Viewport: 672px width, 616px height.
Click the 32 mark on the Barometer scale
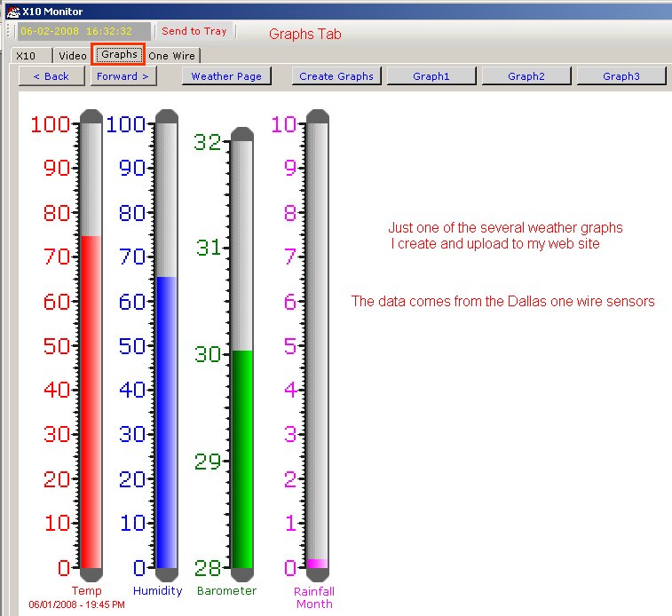click(x=208, y=142)
